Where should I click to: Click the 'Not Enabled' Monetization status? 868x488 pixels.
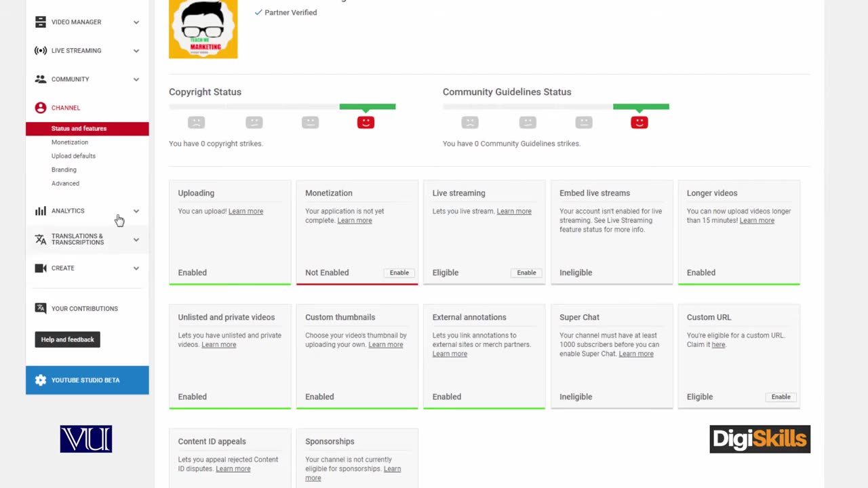tap(327, 272)
